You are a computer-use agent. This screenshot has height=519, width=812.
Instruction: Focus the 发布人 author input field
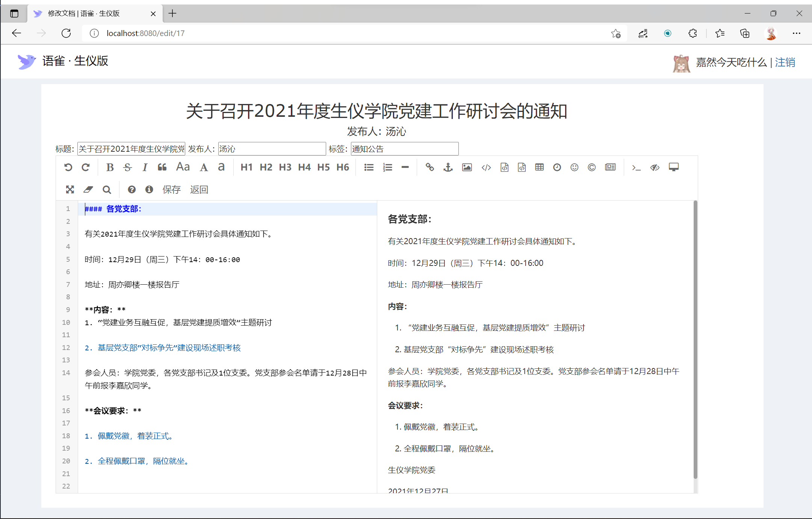coord(272,149)
